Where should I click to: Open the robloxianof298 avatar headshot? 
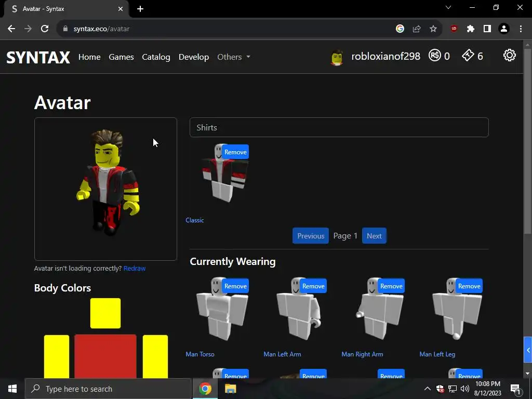pos(337,57)
